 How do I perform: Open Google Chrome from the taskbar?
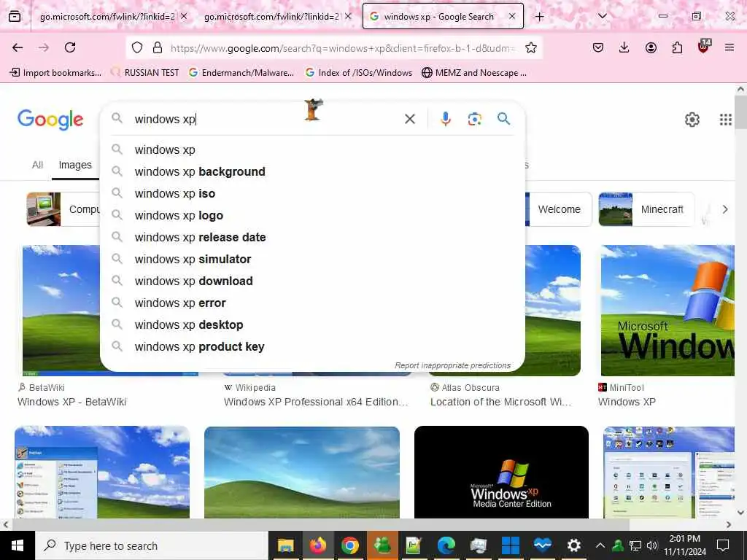349,545
